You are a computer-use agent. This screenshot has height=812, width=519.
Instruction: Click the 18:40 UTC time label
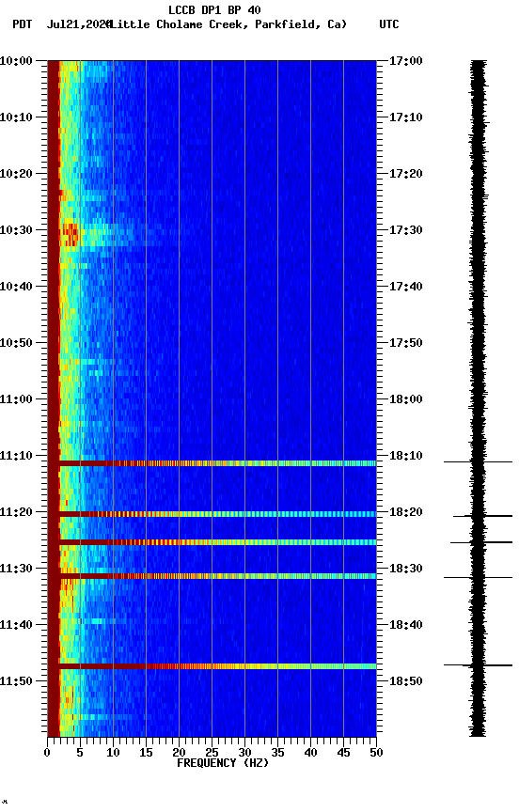click(405, 625)
